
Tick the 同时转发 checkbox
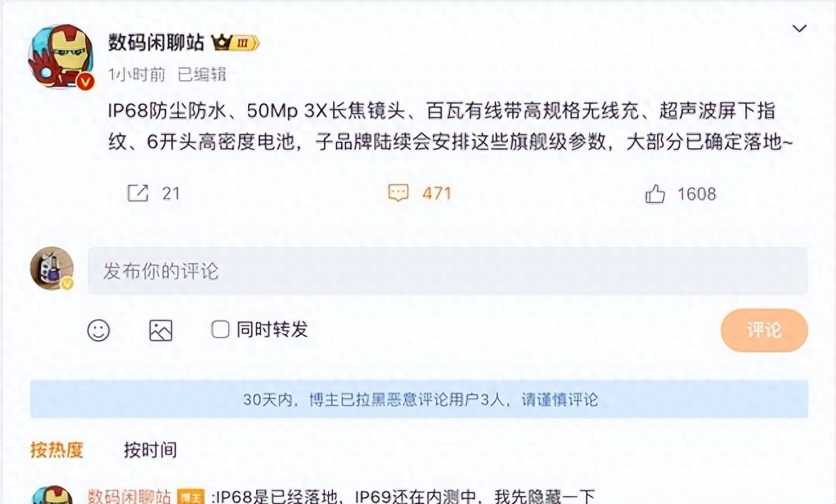coord(220,330)
